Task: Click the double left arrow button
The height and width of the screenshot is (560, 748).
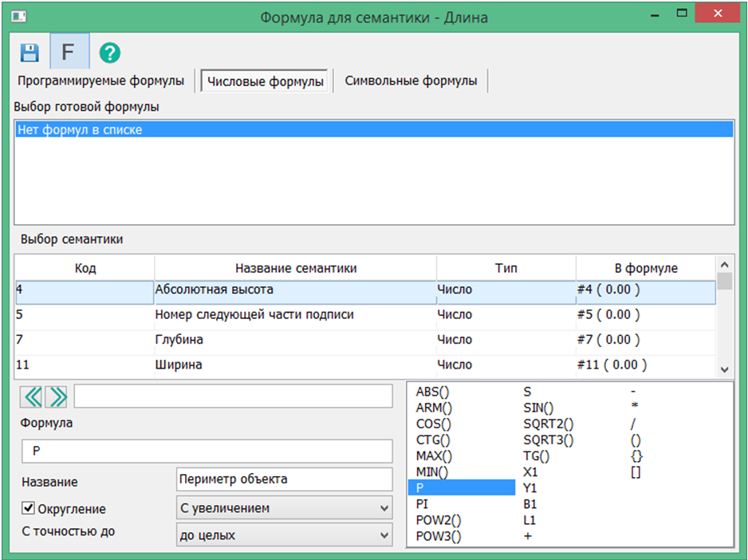Action: [32, 396]
